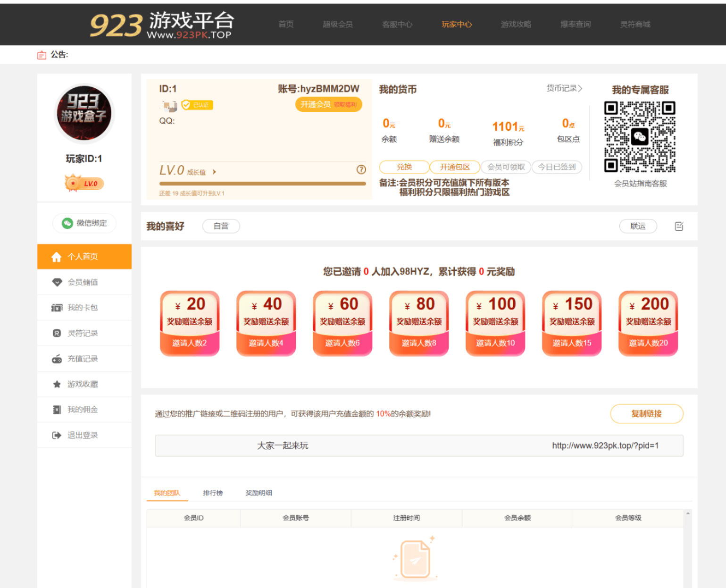This screenshot has height=588, width=726.
Task: Open 游戏收藏 star item
Action: (x=83, y=384)
